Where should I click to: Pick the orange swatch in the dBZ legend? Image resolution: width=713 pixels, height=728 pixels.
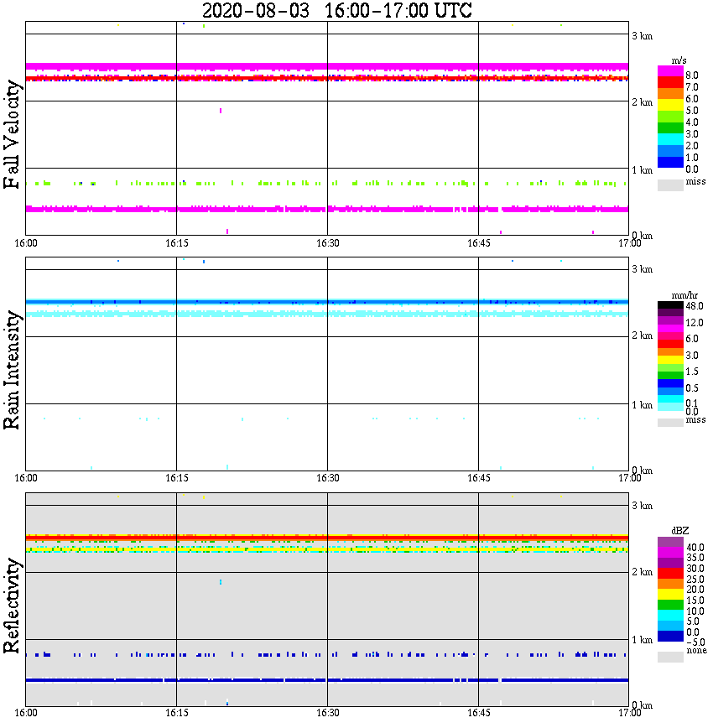[x=670, y=584]
